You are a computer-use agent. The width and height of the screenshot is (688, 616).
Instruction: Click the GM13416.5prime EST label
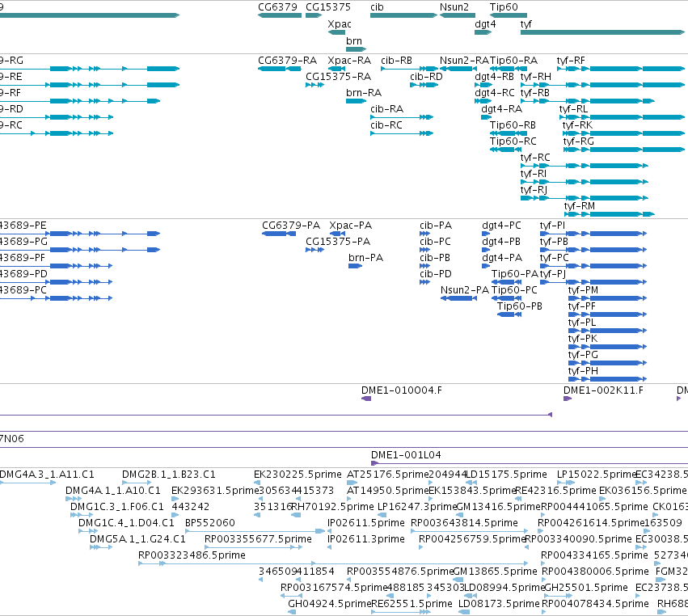[x=499, y=507]
